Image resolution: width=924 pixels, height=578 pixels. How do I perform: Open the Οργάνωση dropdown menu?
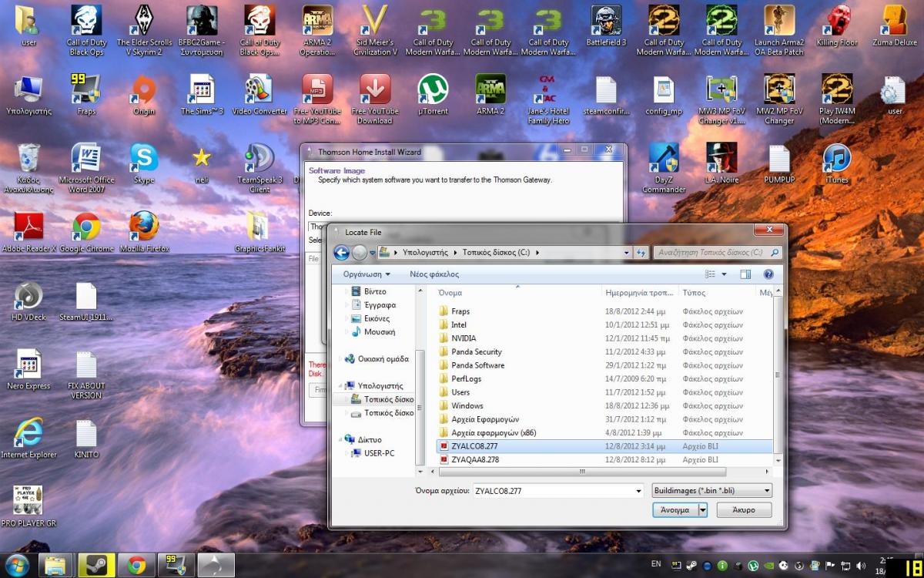[x=367, y=274]
